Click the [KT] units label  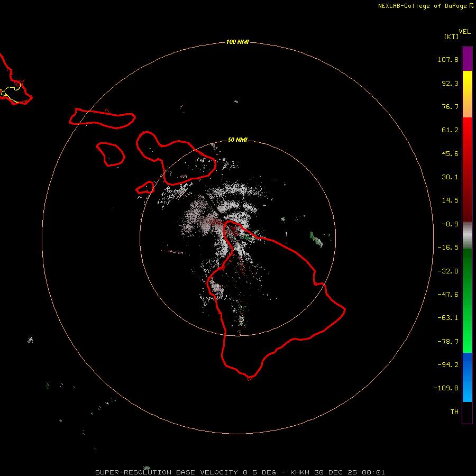(452, 36)
